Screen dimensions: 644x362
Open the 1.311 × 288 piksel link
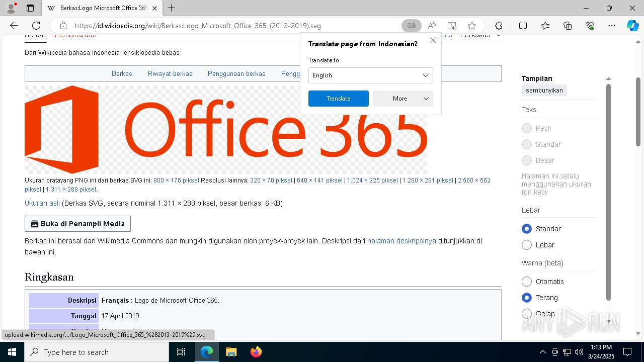click(71, 190)
